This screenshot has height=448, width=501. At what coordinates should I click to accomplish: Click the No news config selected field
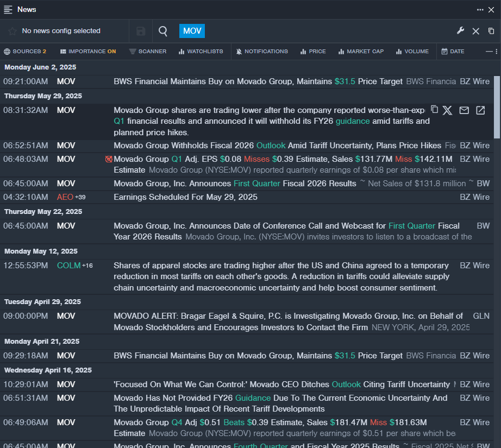point(61,31)
